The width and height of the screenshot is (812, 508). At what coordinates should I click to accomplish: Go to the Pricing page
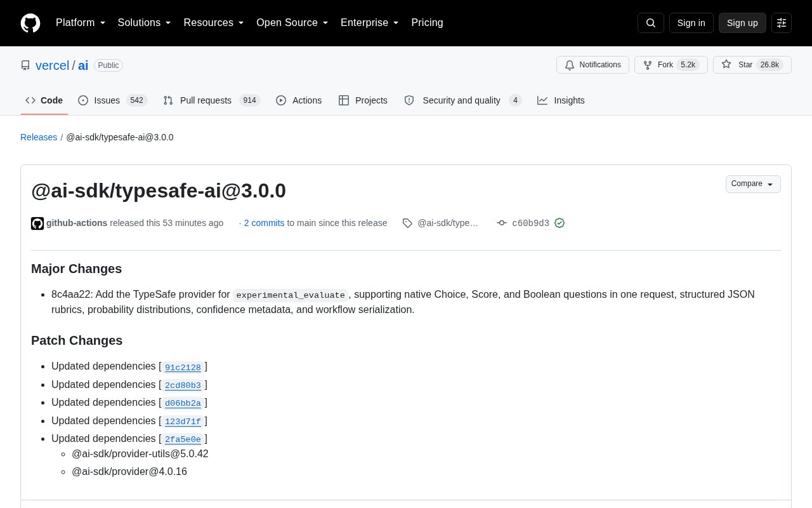[427, 23]
